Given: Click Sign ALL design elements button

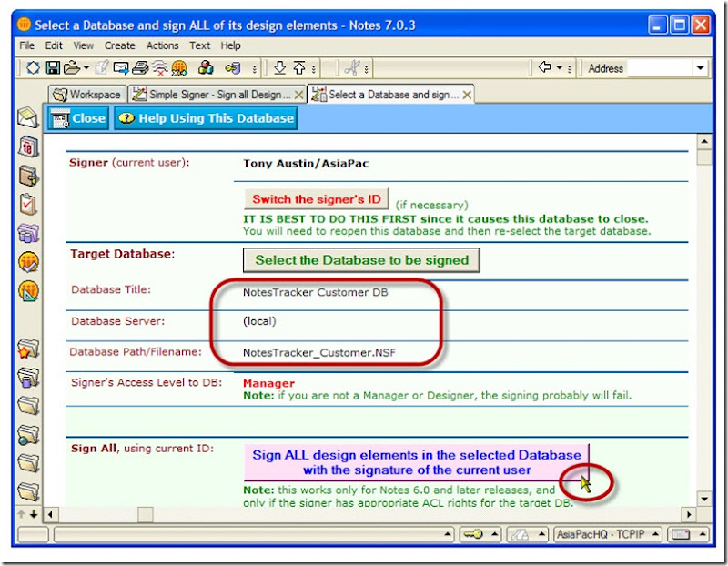Looking at the screenshot, I should (x=417, y=462).
